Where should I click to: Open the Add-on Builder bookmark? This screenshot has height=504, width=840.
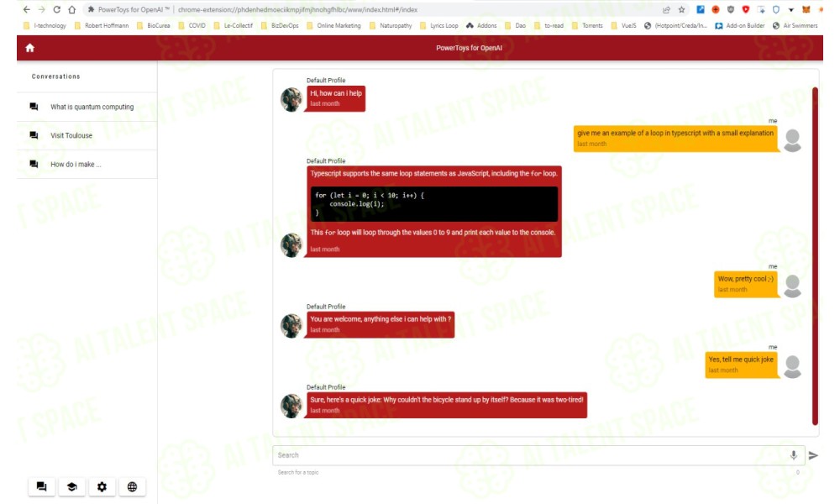click(x=740, y=26)
